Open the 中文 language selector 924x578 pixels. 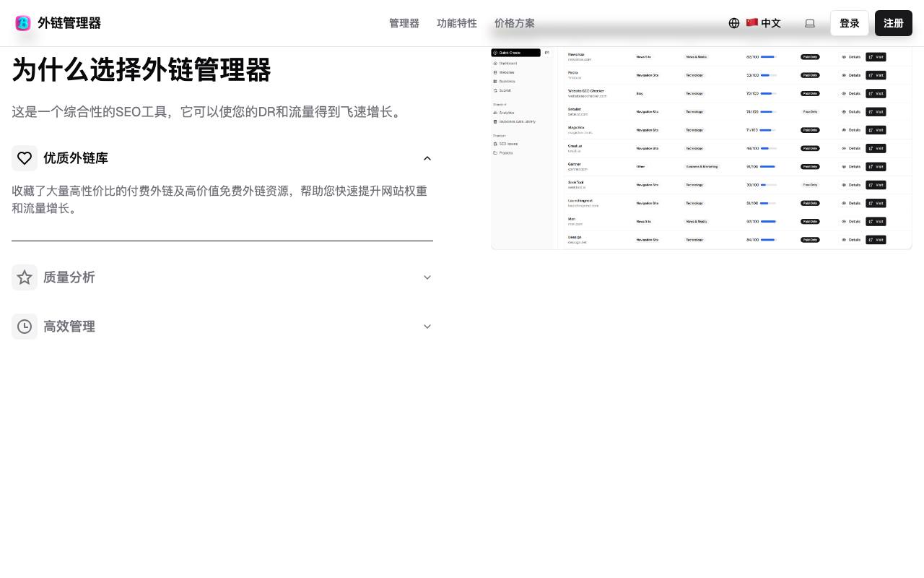tap(754, 23)
